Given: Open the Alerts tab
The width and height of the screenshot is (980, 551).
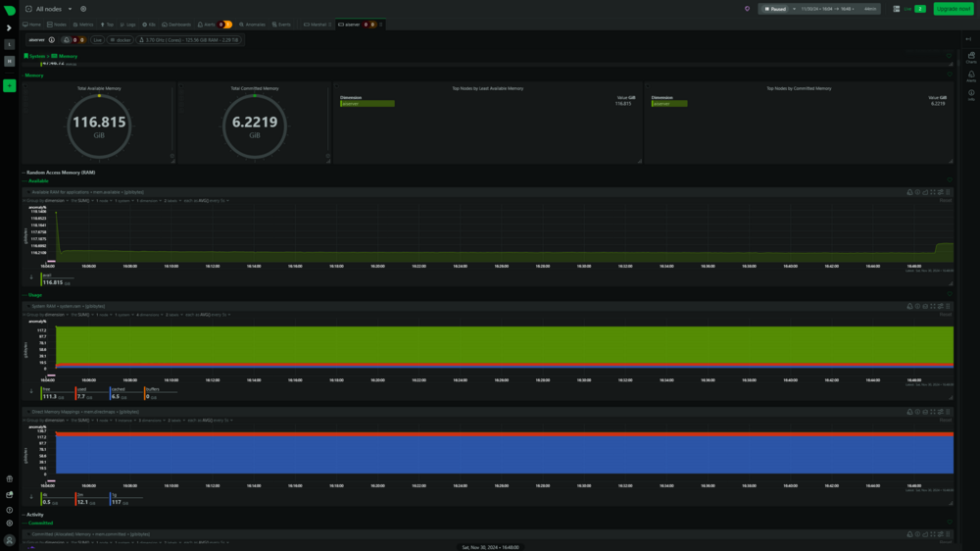Looking at the screenshot, I should tap(215, 25).
